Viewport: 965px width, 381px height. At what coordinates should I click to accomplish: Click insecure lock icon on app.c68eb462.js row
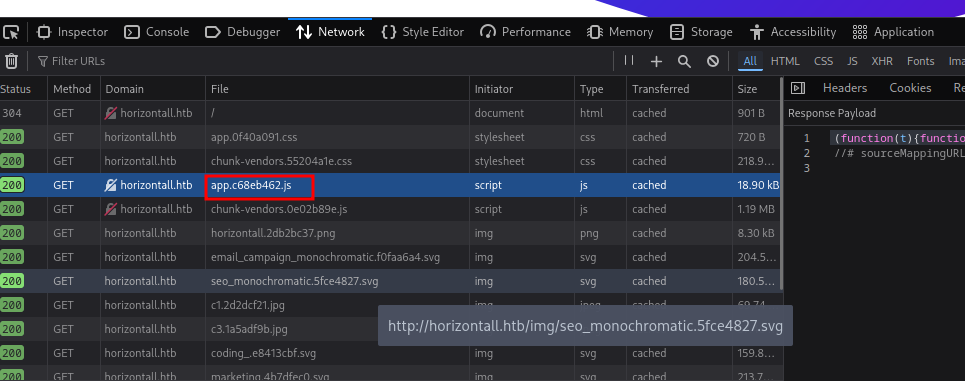click(x=111, y=185)
